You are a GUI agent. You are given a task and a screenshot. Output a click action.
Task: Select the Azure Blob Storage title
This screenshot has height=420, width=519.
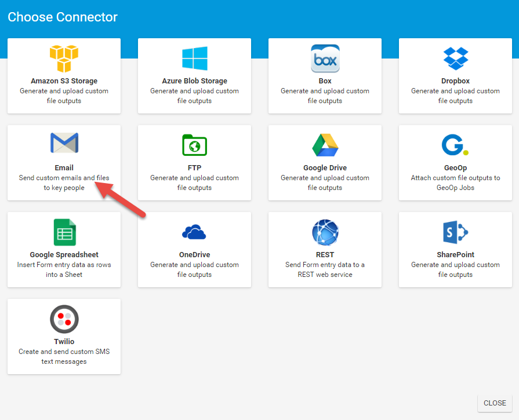[x=195, y=81]
